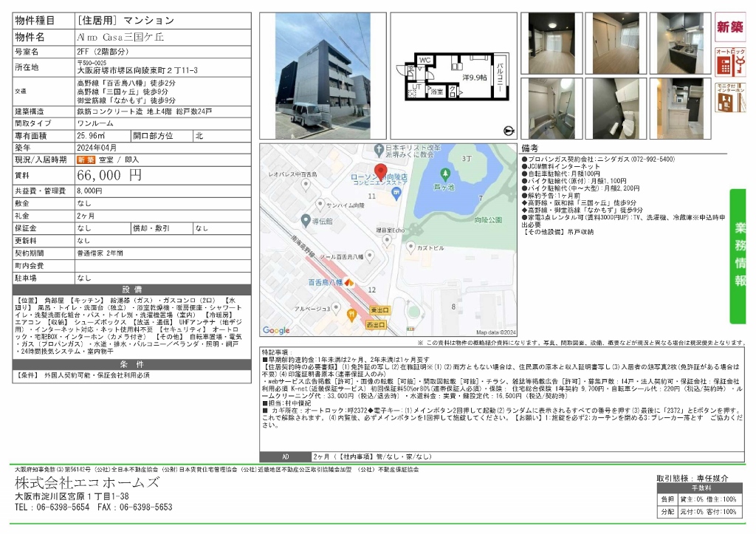
Task: Open the green 業務情報 side tab
Action: point(738,256)
